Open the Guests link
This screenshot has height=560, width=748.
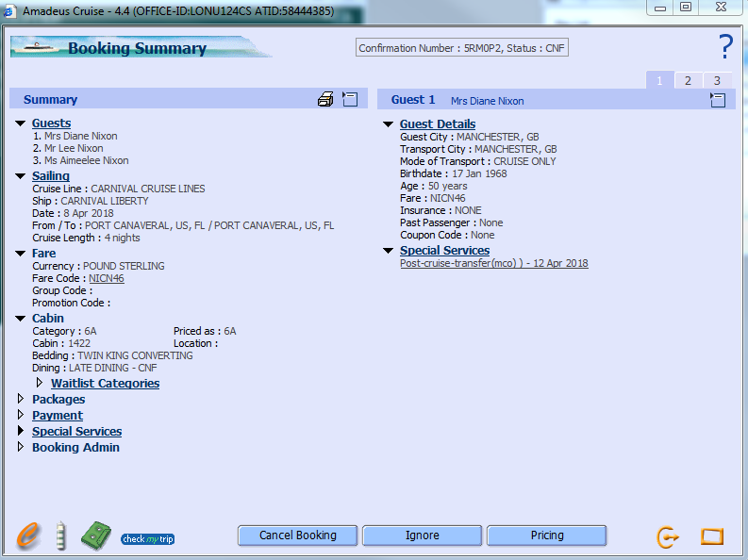[x=52, y=124]
